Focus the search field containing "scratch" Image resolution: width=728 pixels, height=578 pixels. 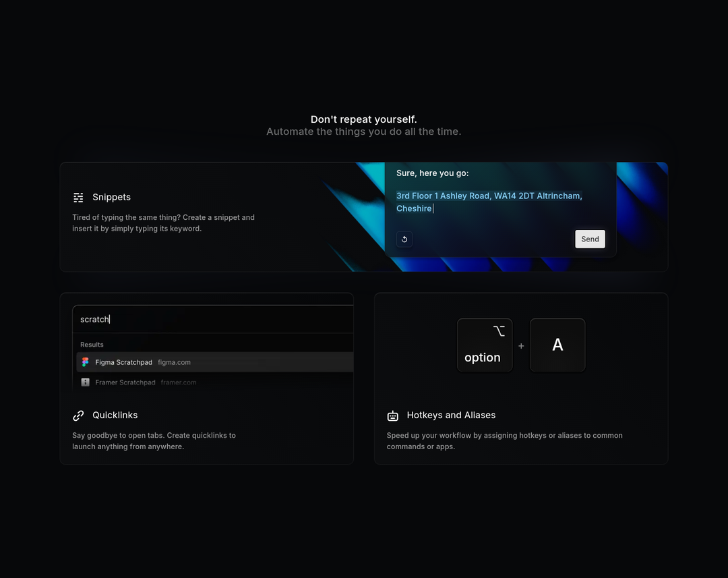click(213, 319)
